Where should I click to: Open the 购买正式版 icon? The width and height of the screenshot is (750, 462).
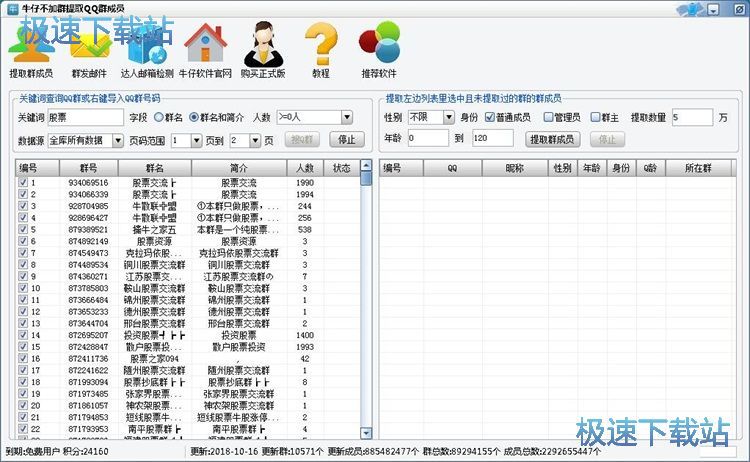263,50
